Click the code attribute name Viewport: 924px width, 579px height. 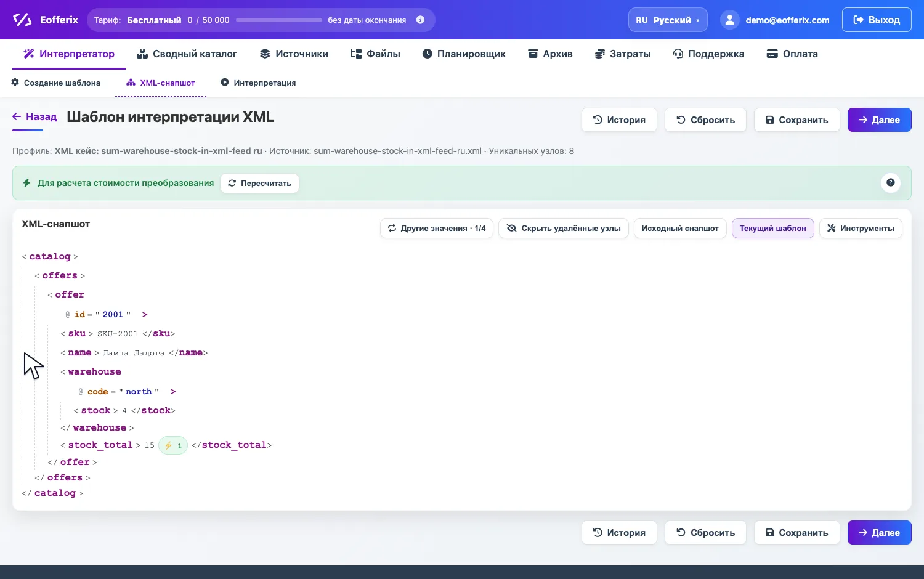pyautogui.click(x=97, y=391)
